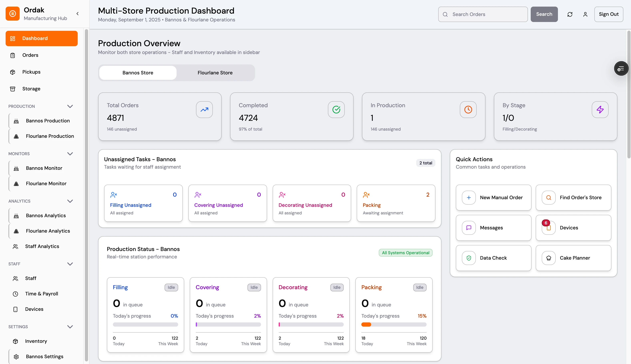Open the user profile icon

(x=585, y=14)
